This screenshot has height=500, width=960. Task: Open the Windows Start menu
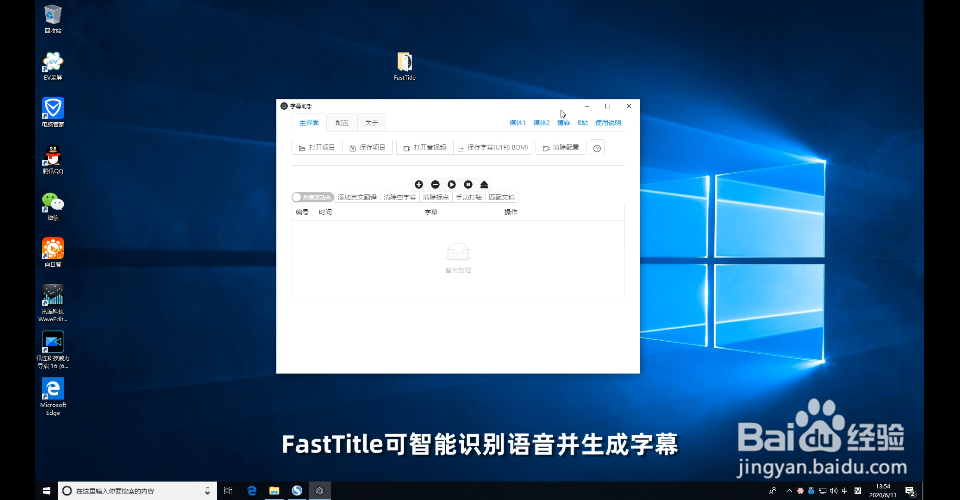click(x=47, y=491)
